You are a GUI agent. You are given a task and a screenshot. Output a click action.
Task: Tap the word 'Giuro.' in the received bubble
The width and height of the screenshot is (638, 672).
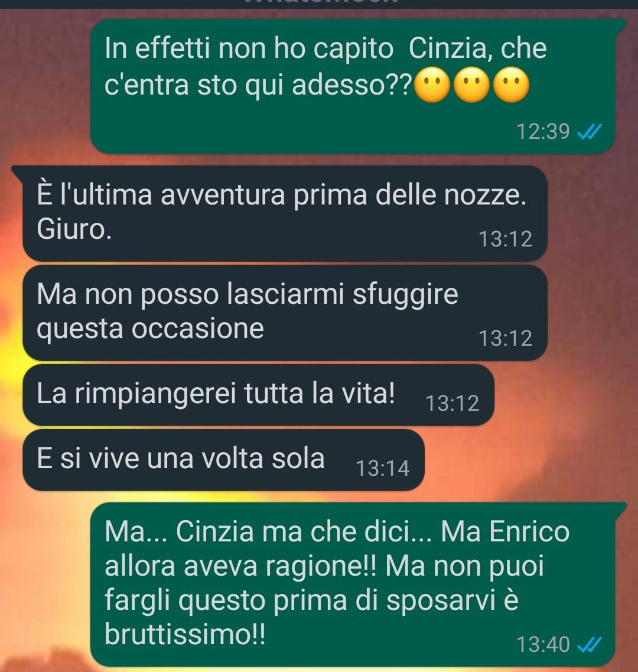point(74,229)
